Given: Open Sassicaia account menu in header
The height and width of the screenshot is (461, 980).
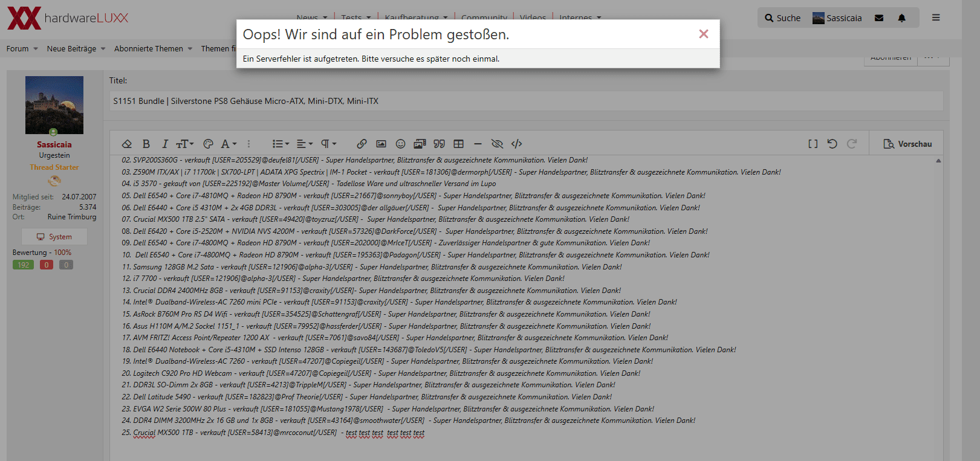Looking at the screenshot, I should tap(837, 18).
